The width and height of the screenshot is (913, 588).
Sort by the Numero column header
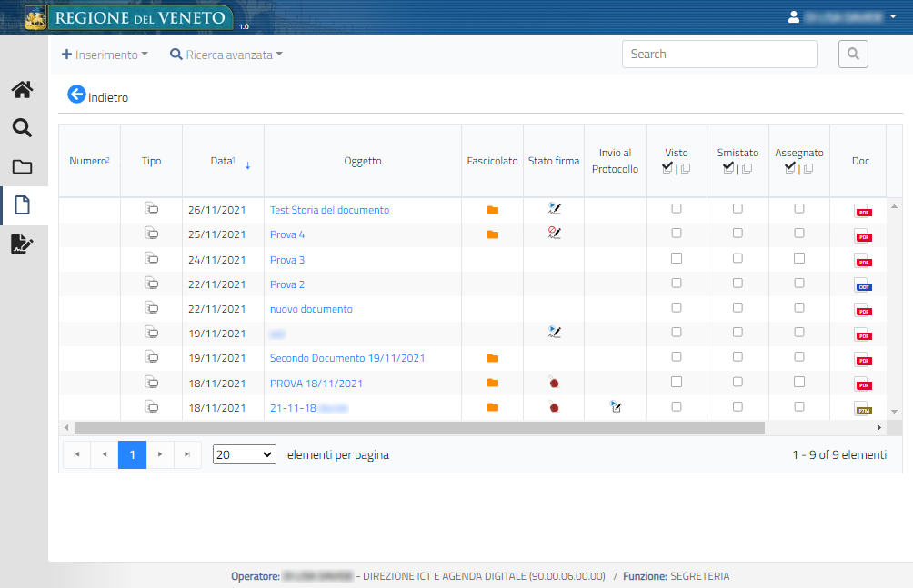click(x=90, y=161)
